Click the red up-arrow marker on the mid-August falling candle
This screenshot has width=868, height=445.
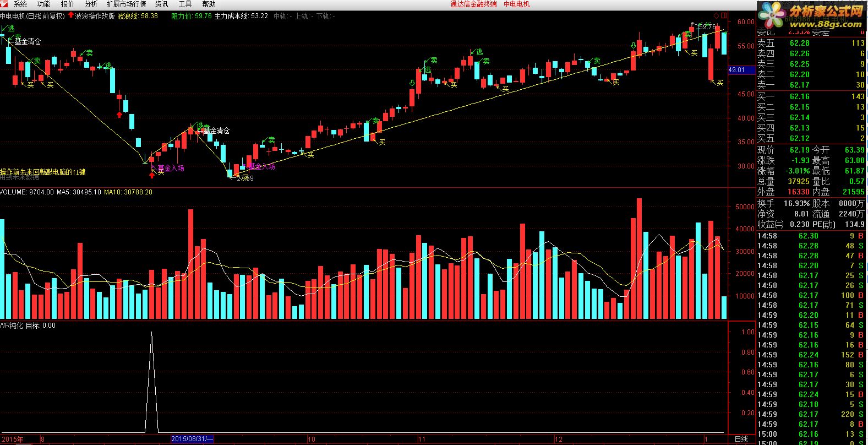pos(119,114)
